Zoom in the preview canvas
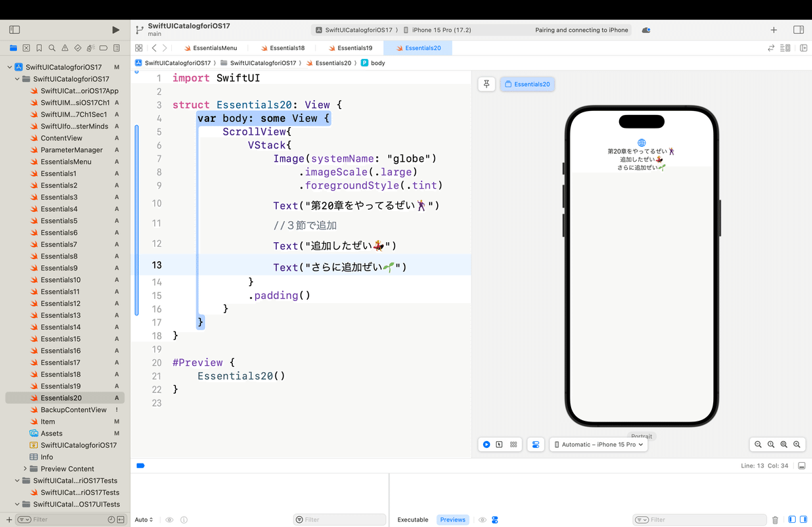Screen dimensions: 812x527 (796, 444)
